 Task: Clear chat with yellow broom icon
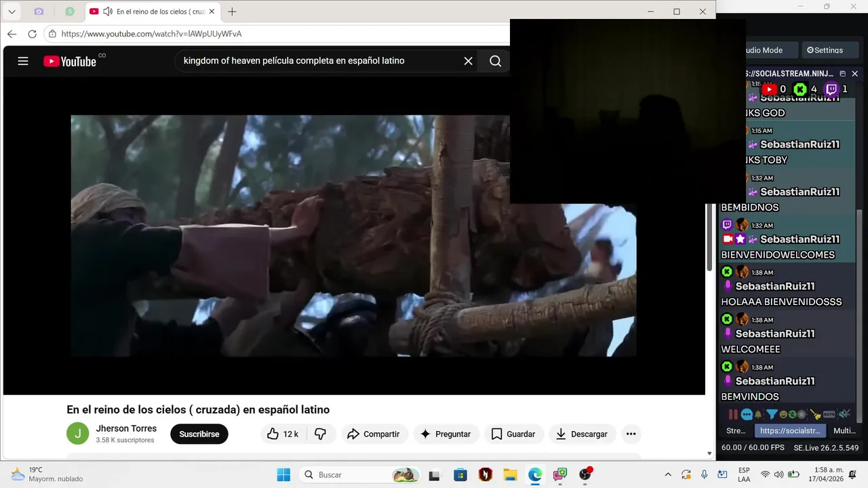click(x=816, y=414)
